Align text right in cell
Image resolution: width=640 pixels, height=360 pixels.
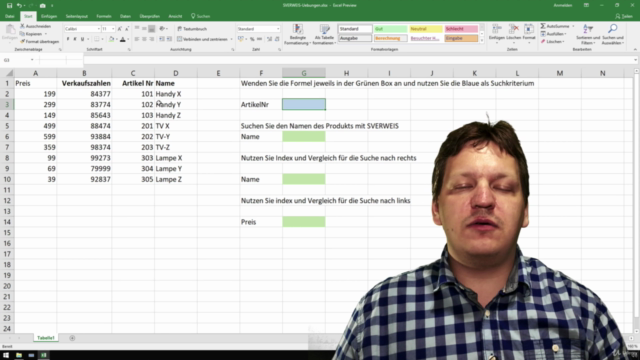151,39
